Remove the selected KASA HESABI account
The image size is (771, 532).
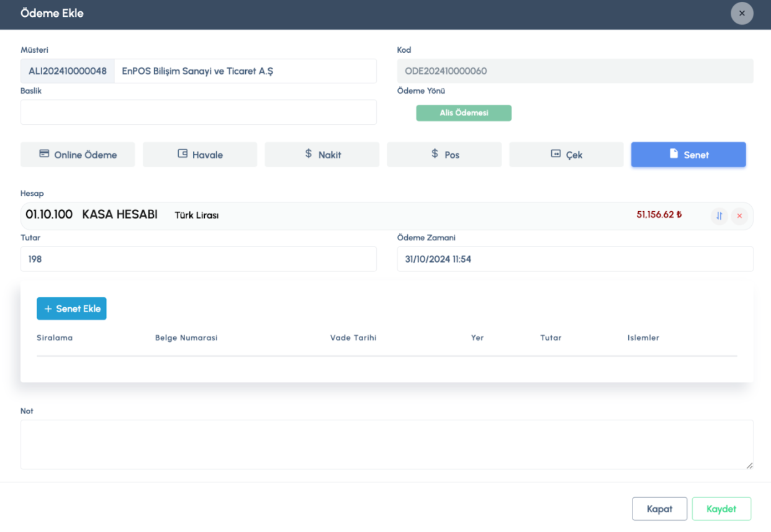point(739,216)
